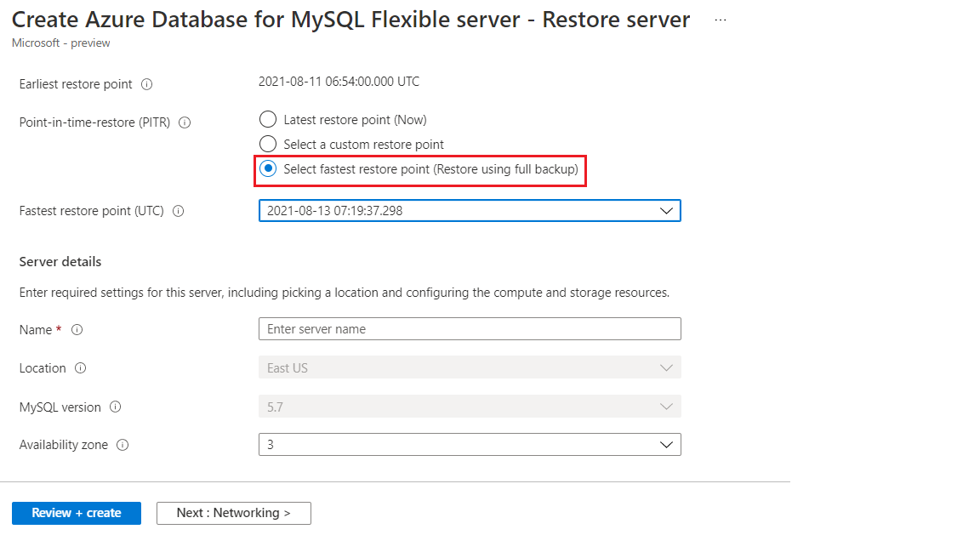Go to Next : Networking step
980x535 pixels.
point(234,513)
